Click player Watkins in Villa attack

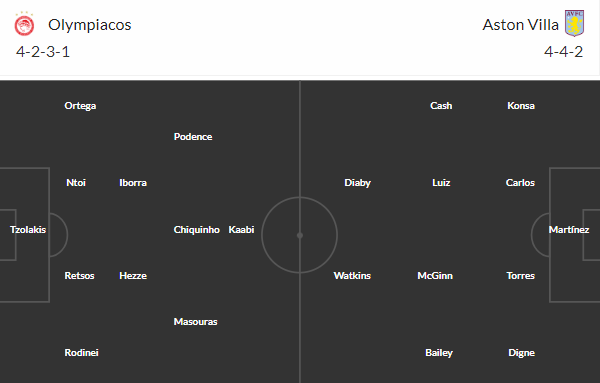[x=352, y=275]
